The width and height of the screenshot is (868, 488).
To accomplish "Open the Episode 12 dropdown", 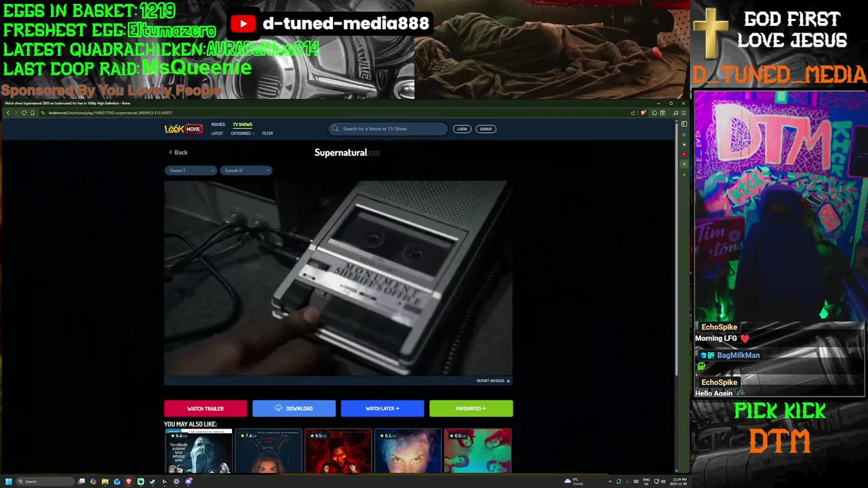I will [245, 171].
